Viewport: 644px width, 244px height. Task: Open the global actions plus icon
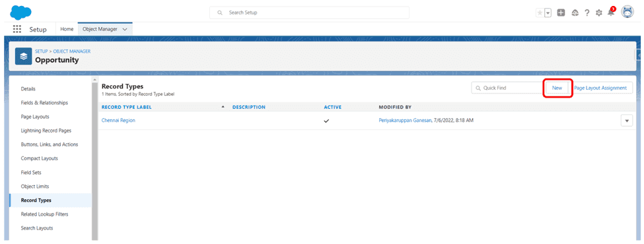[561, 13]
